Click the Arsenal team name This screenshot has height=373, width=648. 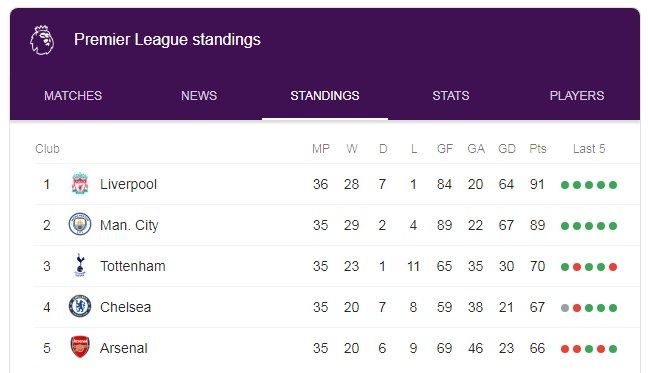124,348
